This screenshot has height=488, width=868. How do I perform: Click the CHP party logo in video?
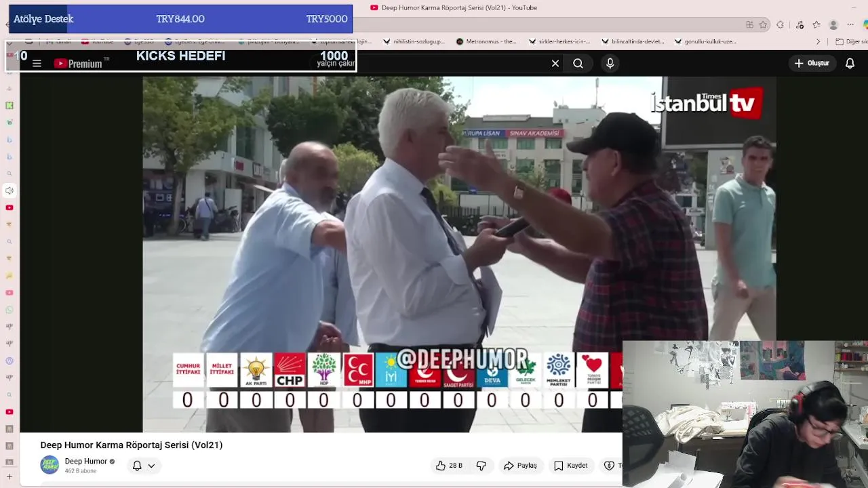click(290, 370)
